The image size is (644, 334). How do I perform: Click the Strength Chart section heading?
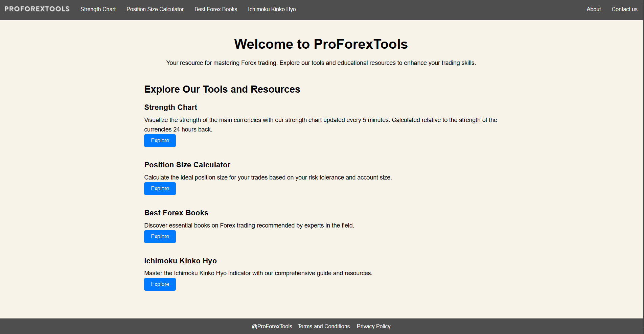coord(170,108)
